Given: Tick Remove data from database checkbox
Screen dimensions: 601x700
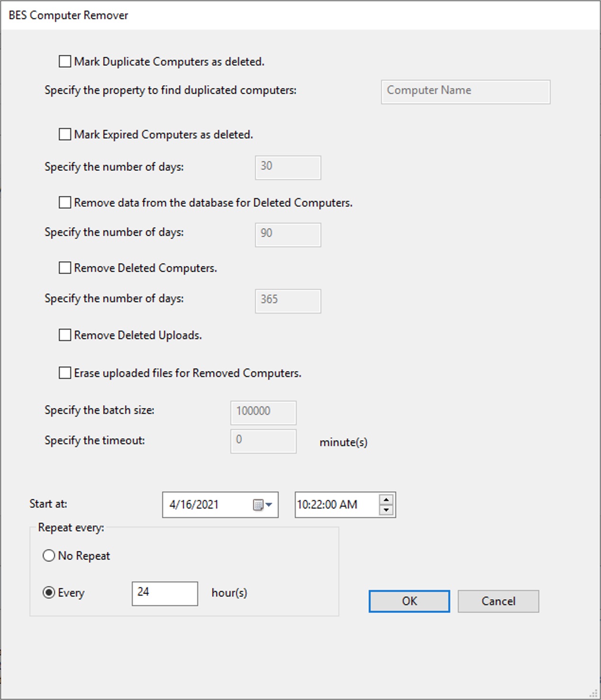Looking at the screenshot, I should pyautogui.click(x=65, y=203).
